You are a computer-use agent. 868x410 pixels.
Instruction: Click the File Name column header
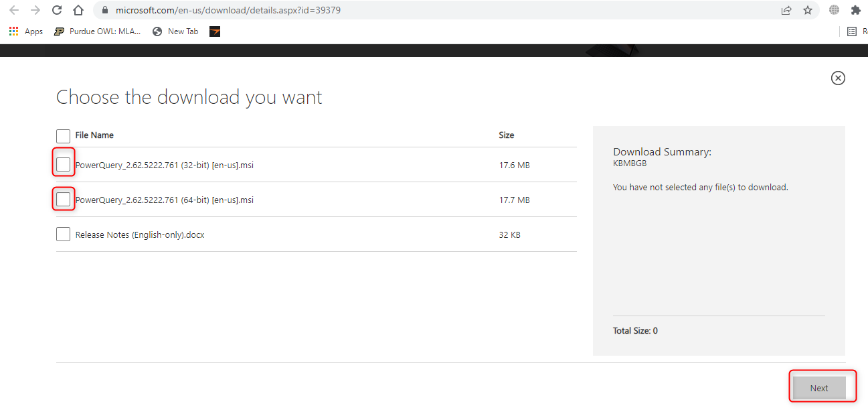click(94, 135)
